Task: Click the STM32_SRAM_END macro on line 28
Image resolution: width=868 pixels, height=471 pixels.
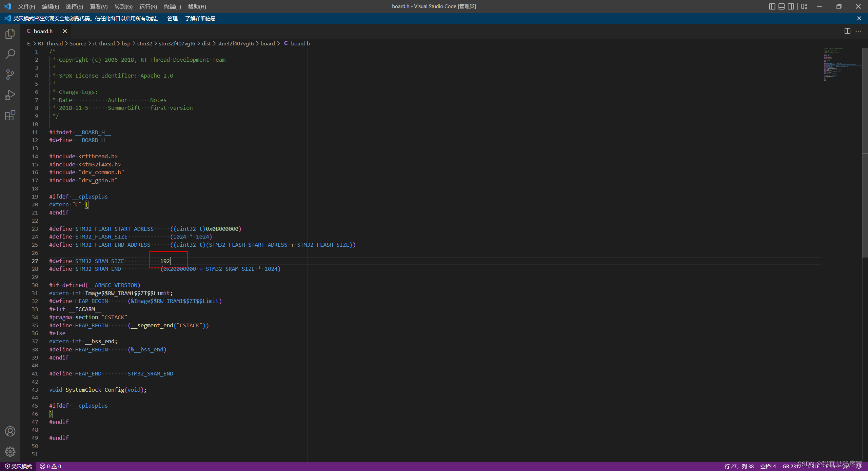Action: [98, 269]
